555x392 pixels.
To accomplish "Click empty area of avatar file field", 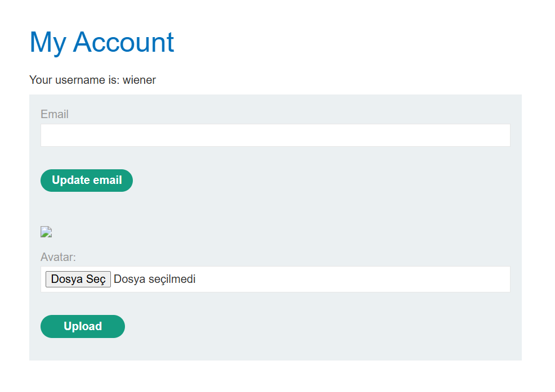I will (x=354, y=279).
